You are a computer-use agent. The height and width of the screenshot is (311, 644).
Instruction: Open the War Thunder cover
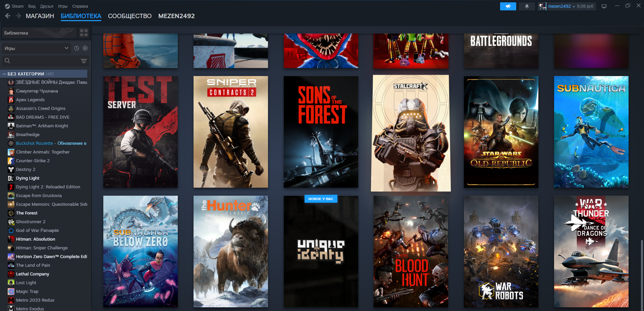[591, 251]
